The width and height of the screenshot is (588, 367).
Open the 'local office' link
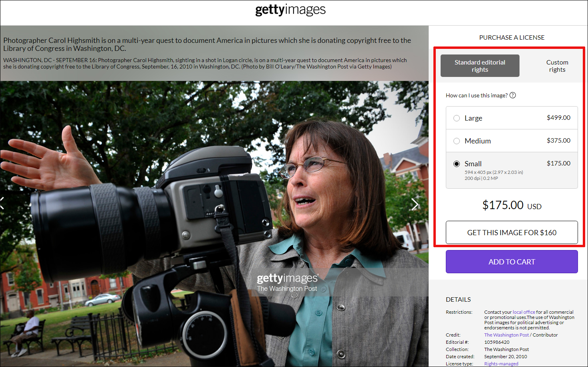click(x=524, y=312)
